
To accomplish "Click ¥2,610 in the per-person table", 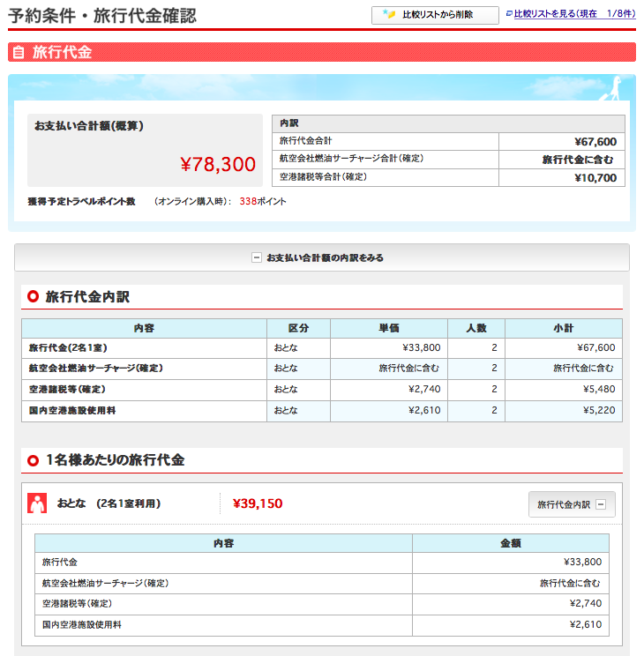I will tap(586, 624).
